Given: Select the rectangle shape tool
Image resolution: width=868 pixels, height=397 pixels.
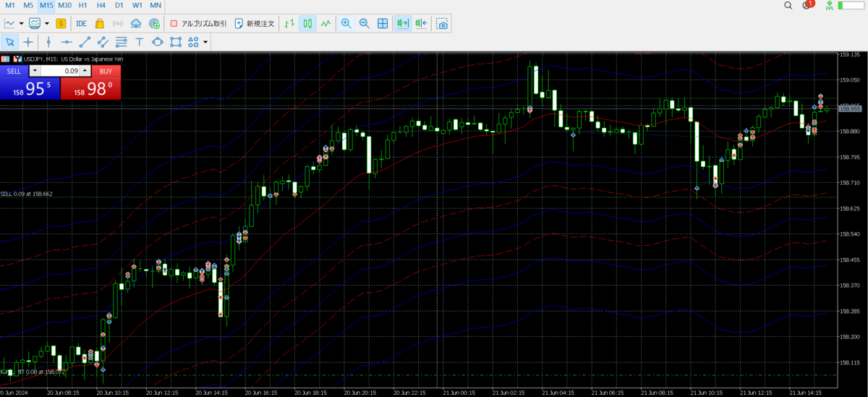Looking at the screenshot, I should click(x=175, y=41).
